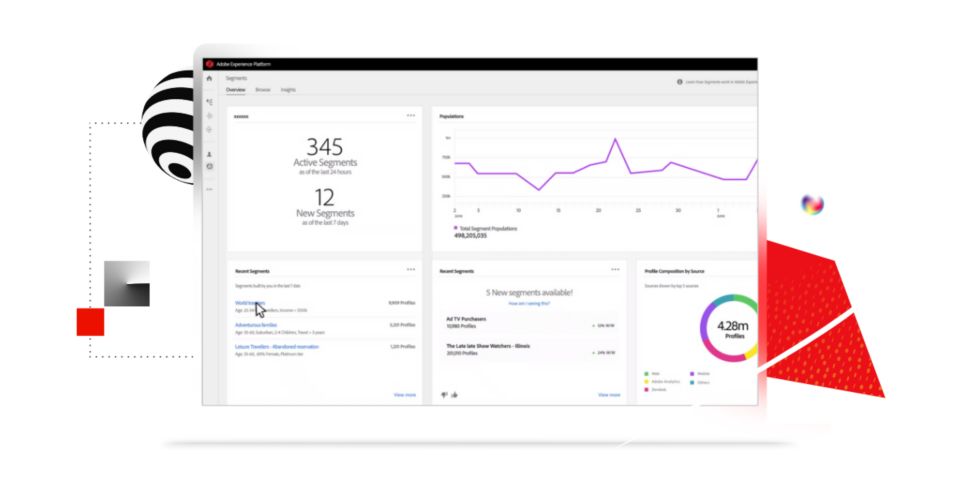
Task: Click View more under New segments available
Action: 609,395
